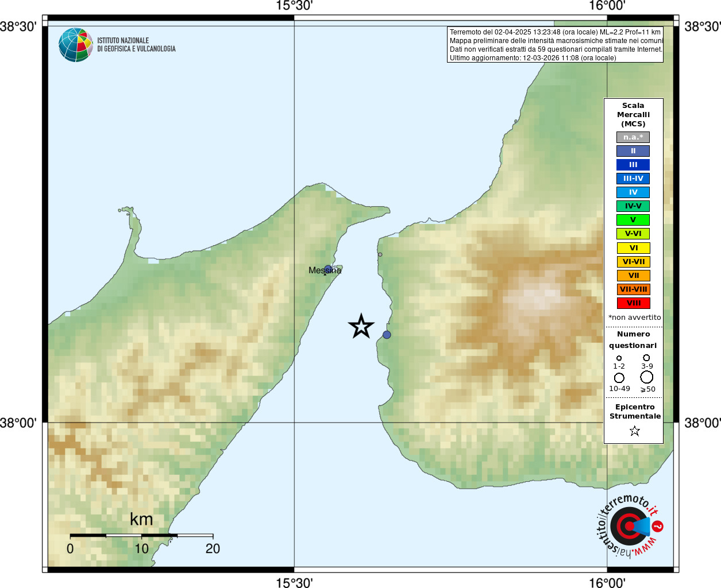Pick the light blue IV swatch
This screenshot has height=588, width=721.
633,192
